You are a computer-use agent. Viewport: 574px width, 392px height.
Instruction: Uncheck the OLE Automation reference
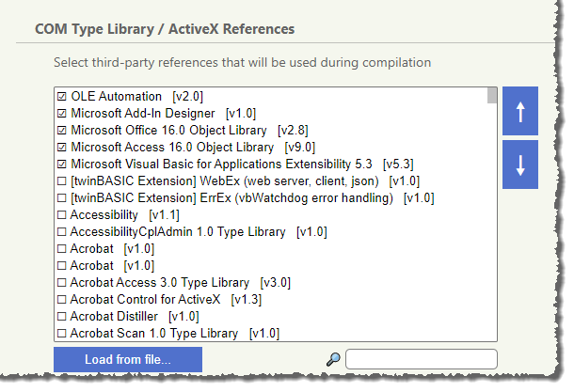tap(62, 96)
